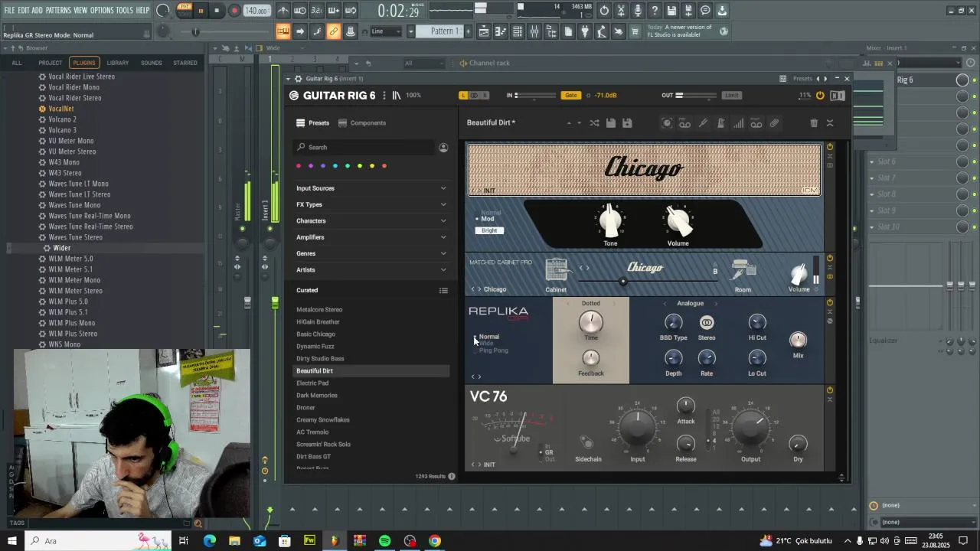Open the Curated list view options icon
980x551 pixels.
point(443,290)
